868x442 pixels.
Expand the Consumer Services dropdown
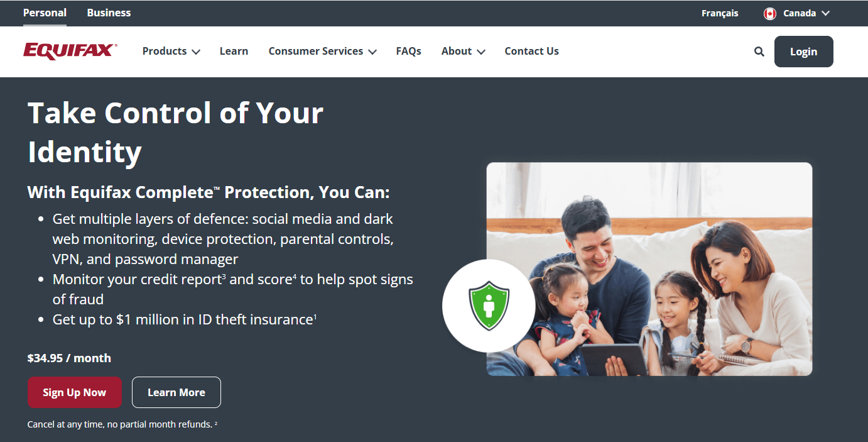click(322, 52)
